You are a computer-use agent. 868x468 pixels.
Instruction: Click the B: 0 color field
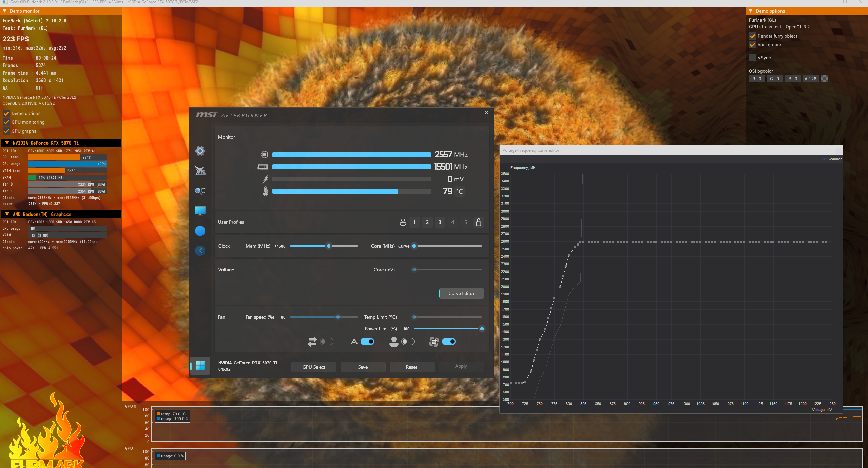793,79
